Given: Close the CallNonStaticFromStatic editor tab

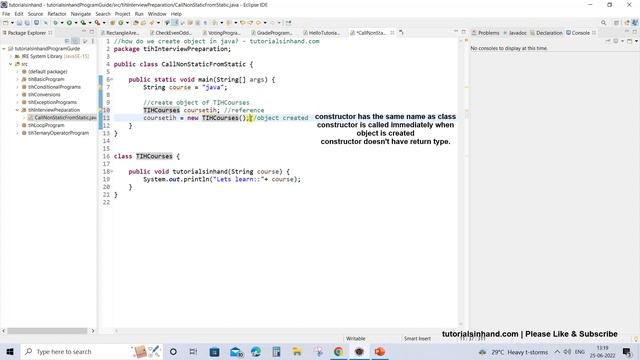Looking at the screenshot, I should coord(392,33).
